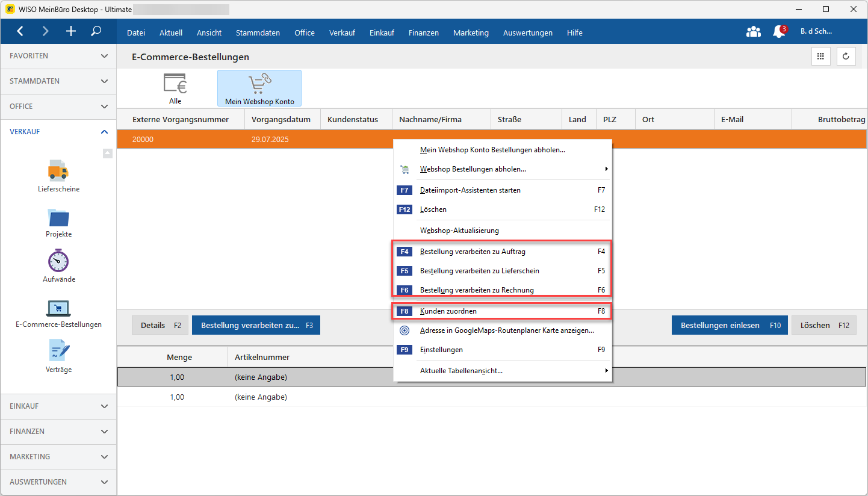Screen dimensions: 868x496
Task: Click the F6 badge for Rechnung entry
Action: click(x=405, y=290)
